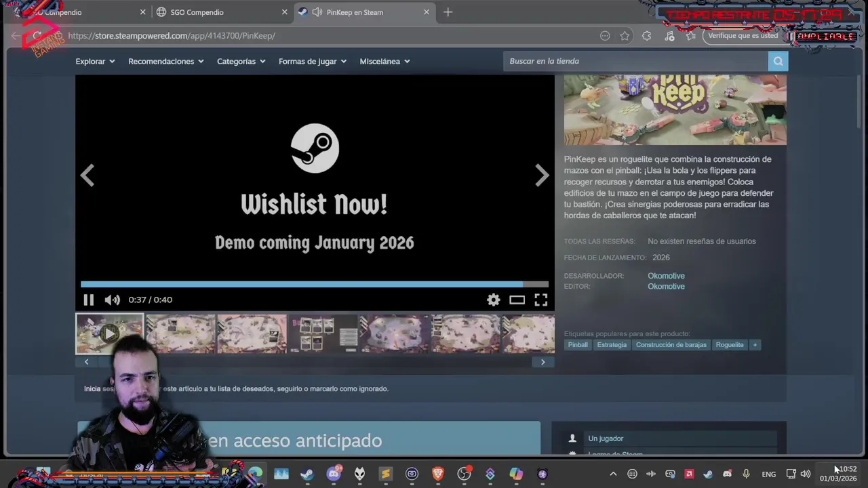The height and width of the screenshot is (488, 868).
Task: Switch the ENG input language indicator
Action: tap(768, 474)
